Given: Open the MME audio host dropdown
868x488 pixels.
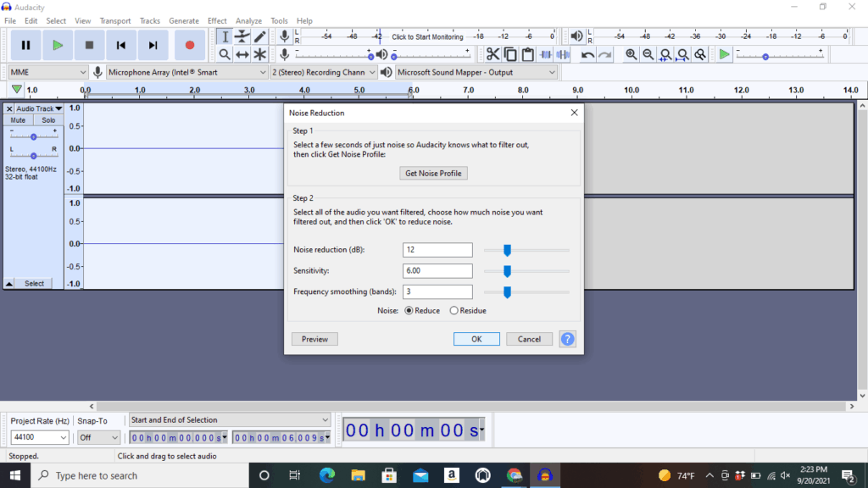Looking at the screenshot, I should pos(47,73).
